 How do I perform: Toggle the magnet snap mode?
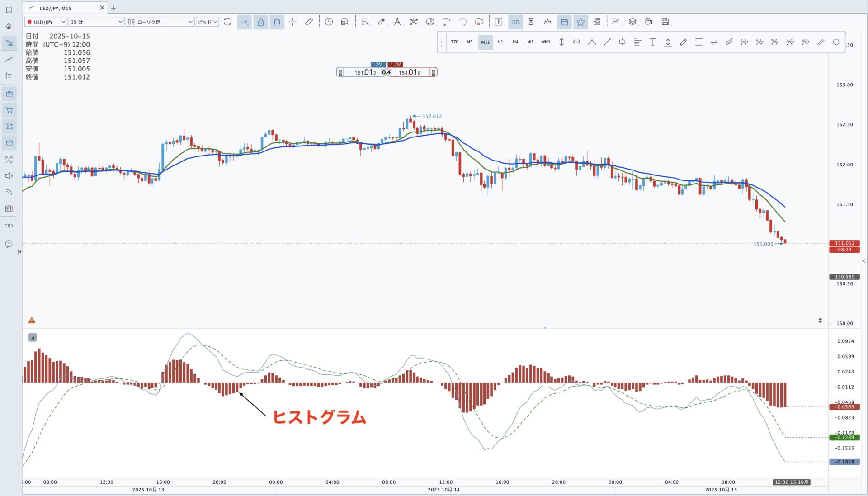point(277,22)
